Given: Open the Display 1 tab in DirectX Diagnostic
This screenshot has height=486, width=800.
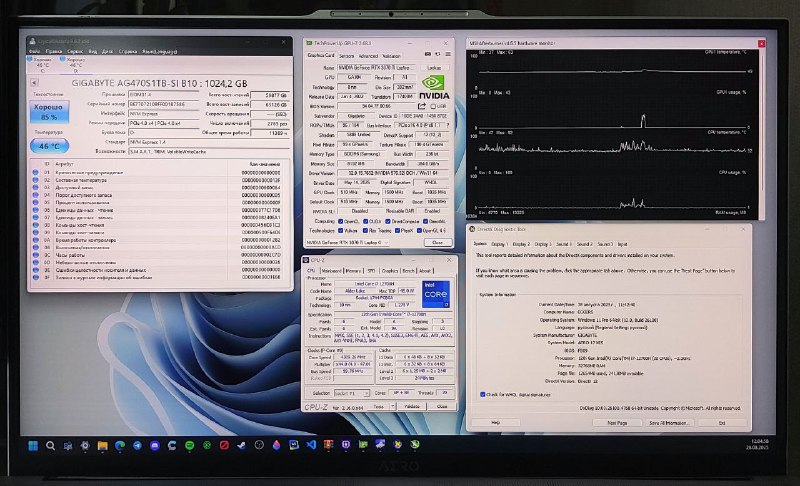Looking at the screenshot, I should point(501,244).
